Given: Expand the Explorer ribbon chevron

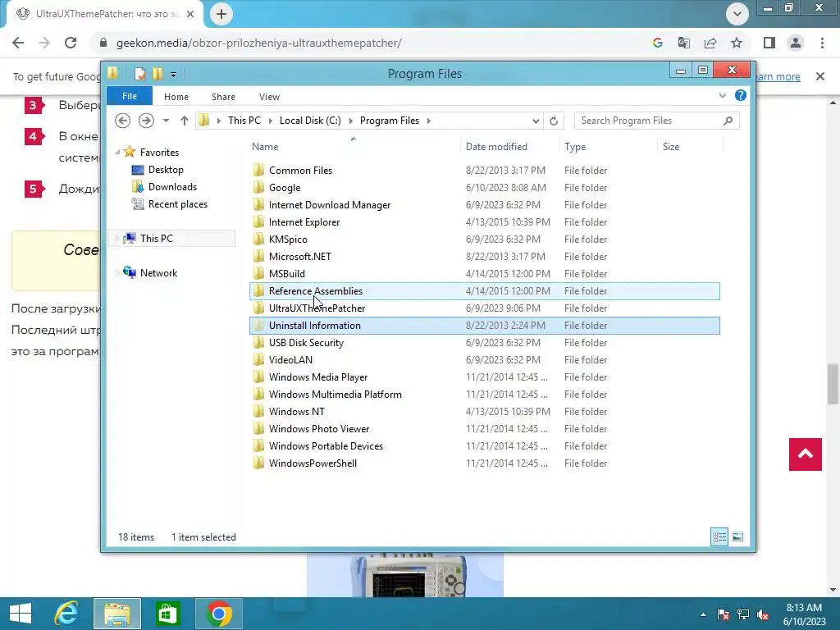Looking at the screenshot, I should coord(722,95).
